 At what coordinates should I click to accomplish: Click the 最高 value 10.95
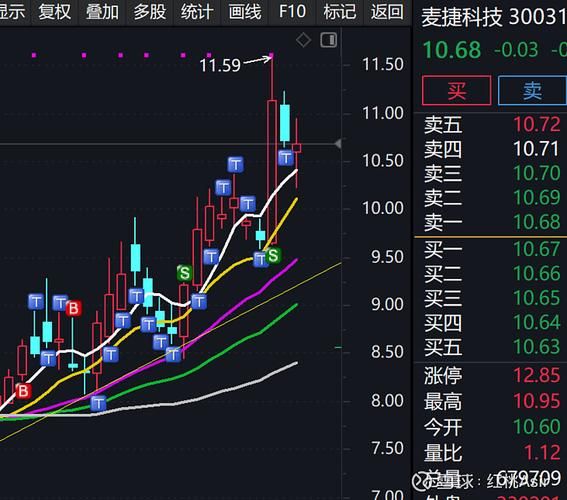pyautogui.click(x=537, y=401)
